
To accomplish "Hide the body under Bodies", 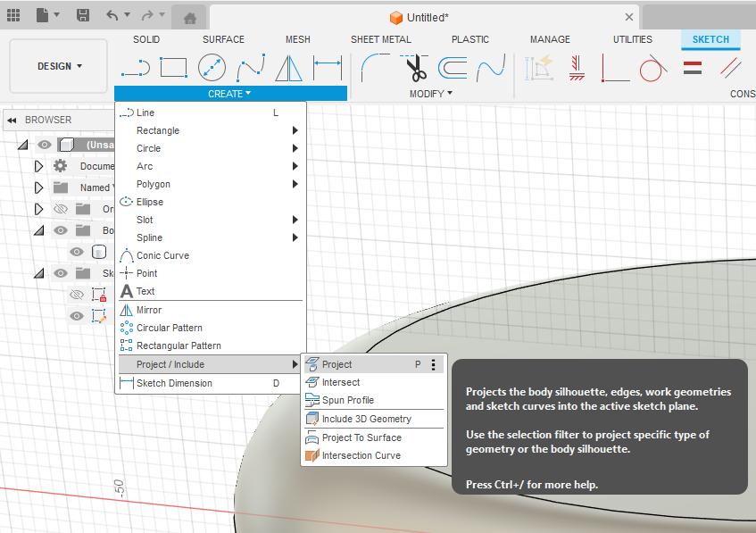I will click(x=76, y=252).
